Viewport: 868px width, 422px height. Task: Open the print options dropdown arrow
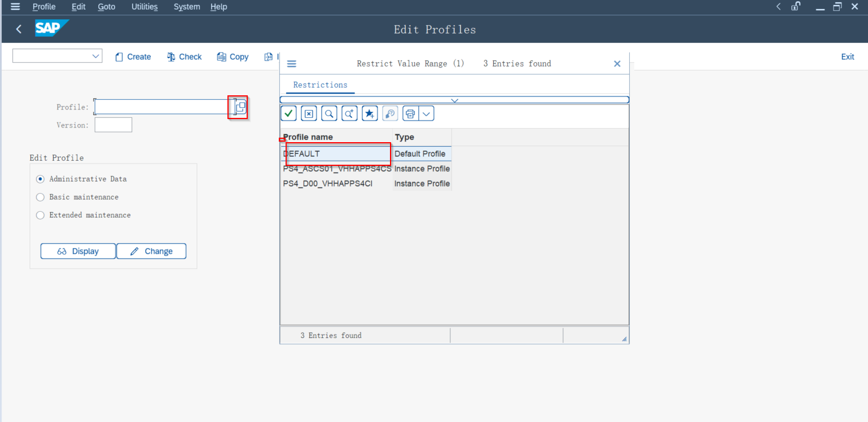(x=426, y=113)
